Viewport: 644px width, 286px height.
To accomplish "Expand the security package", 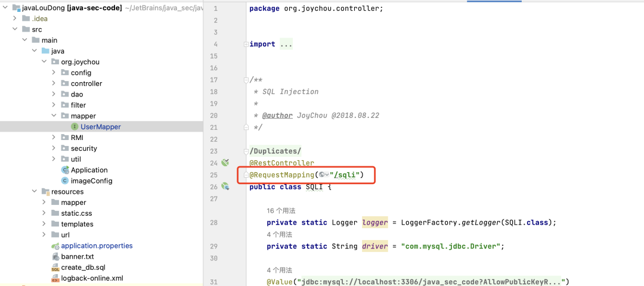I will point(54,148).
